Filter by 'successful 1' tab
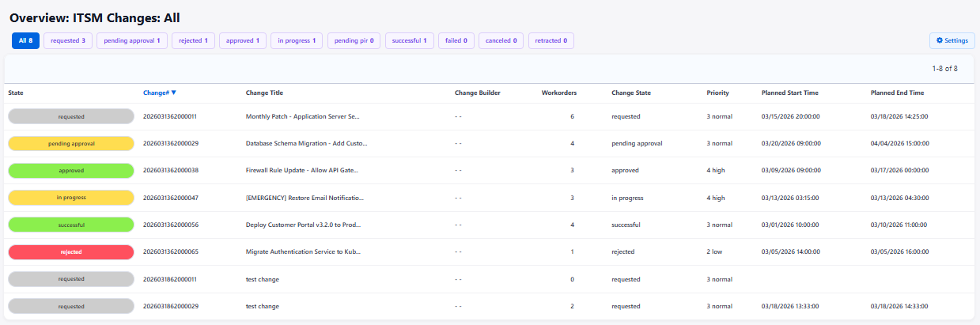This screenshot has width=980, height=325. tap(410, 40)
